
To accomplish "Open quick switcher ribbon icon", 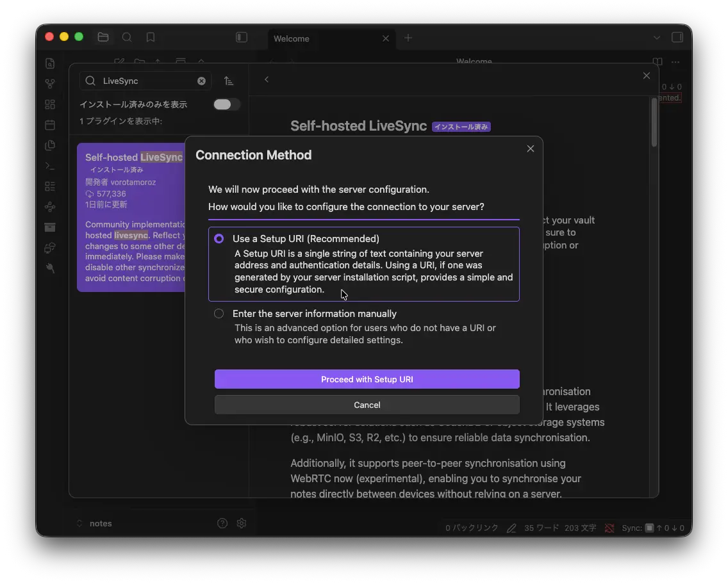I will click(50, 63).
